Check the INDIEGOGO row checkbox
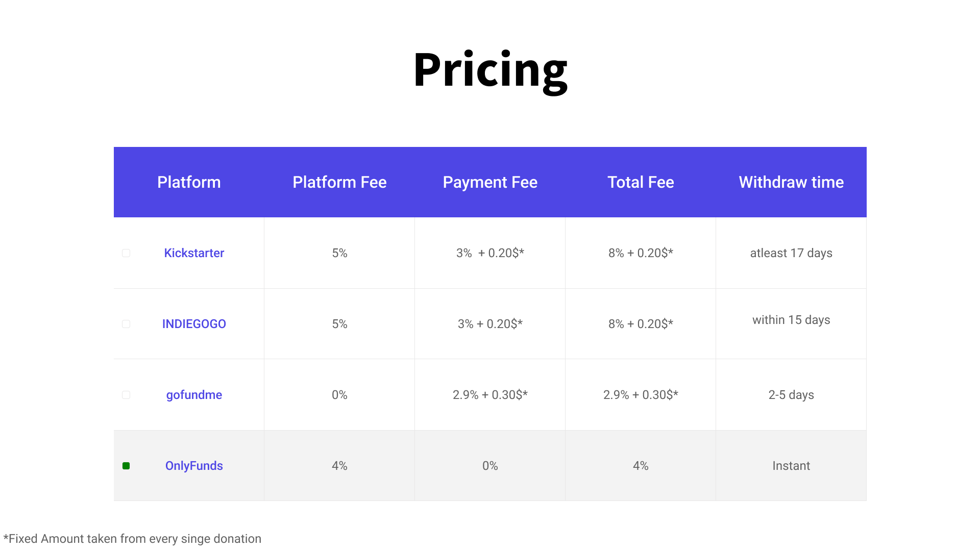Viewport: 980px width, 551px height. pyautogui.click(x=126, y=324)
